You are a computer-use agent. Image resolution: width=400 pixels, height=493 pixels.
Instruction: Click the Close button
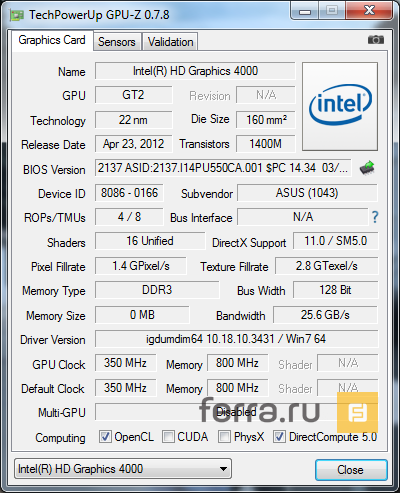[x=351, y=470]
